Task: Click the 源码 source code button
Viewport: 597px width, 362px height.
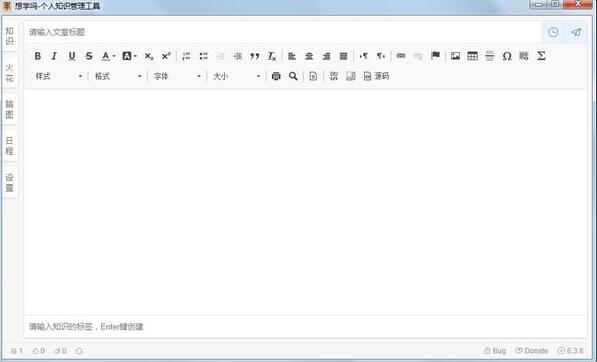Action: point(376,76)
